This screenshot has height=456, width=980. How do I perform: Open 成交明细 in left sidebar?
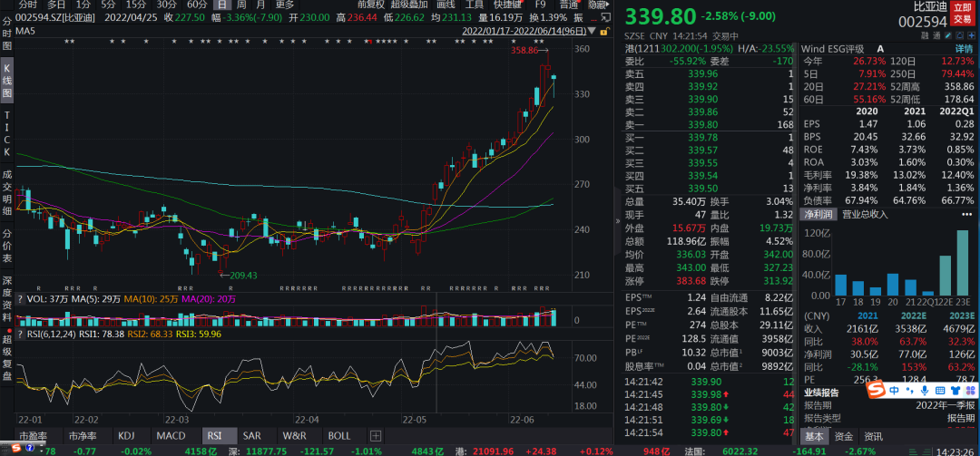(7, 194)
